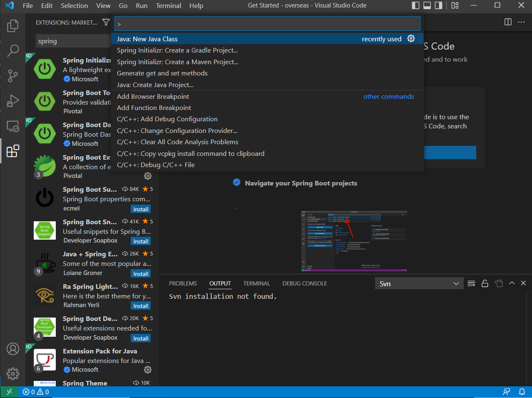Select C/C++: Change Configuration Provider command
This screenshot has height=398, width=532.
[267, 130]
